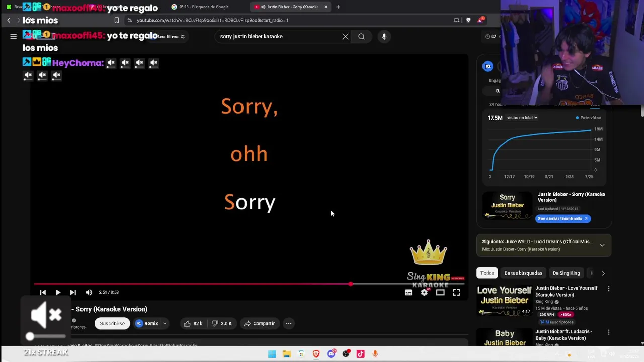Click the blue IQ extension icon

click(x=488, y=66)
